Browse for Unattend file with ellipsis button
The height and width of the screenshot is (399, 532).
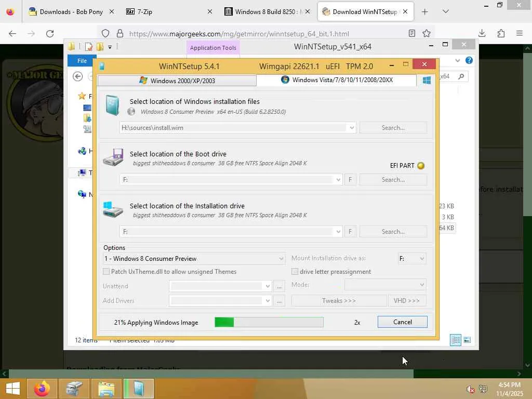tap(279, 286)
